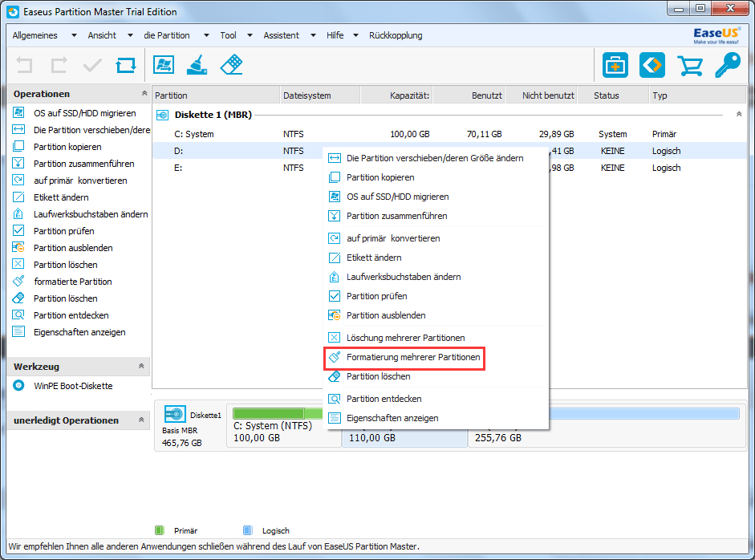This screenshot has height=560, width=755.
Task: Click WinPE Boot-Diskette disc icon
Action: click(x=18, y=386)
